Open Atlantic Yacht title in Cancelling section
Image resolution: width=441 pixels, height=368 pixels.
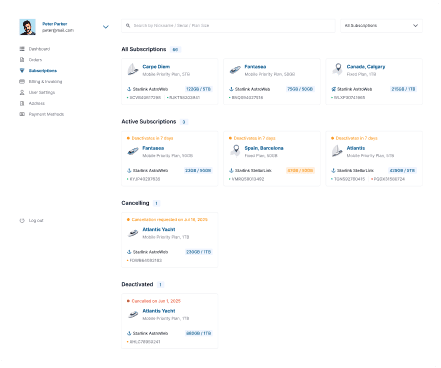click(x=159, y=229)
